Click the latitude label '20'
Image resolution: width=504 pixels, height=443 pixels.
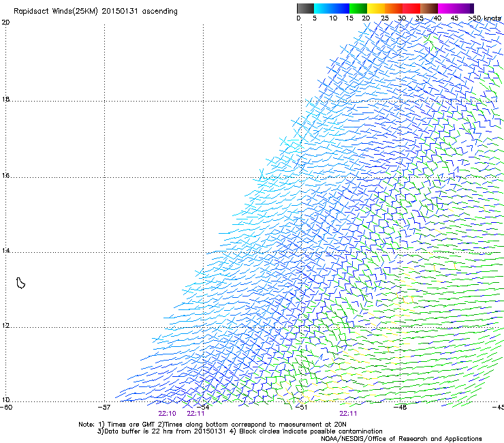[5, 22]
